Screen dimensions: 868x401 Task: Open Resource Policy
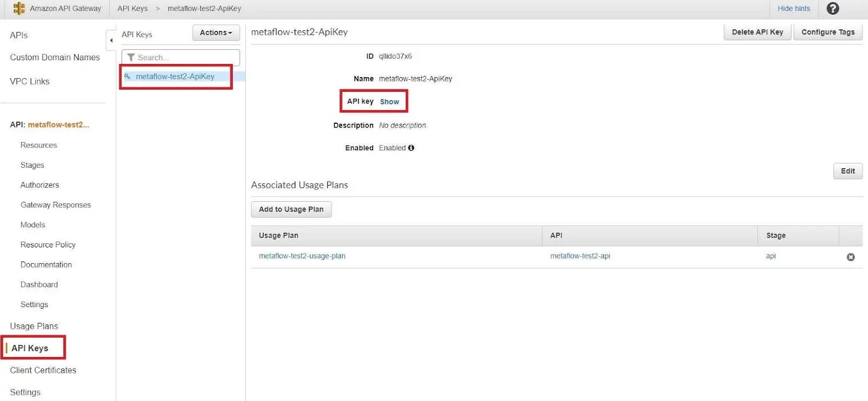click(48, 245)
